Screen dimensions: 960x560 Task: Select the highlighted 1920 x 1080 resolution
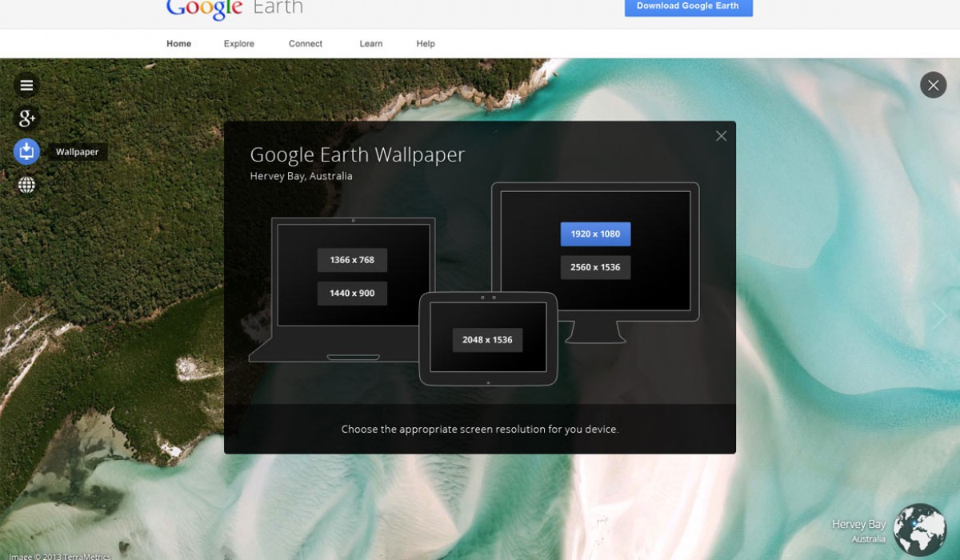pyautogui.click(x=595, y=234)
